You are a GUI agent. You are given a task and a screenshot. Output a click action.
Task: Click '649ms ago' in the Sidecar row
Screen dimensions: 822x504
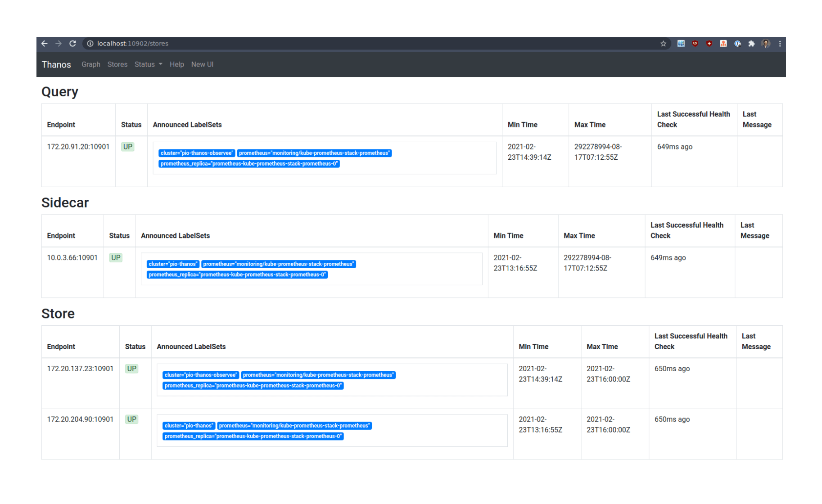coord(668,258)
